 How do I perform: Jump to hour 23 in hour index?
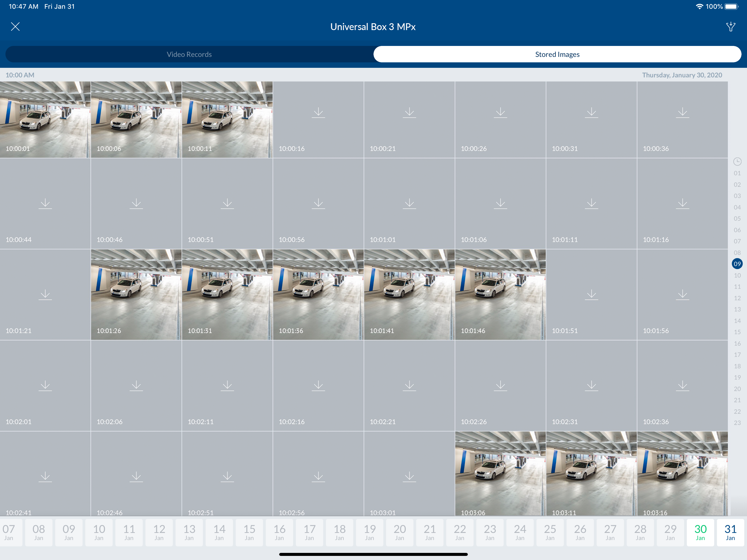[x=737, y=423]
